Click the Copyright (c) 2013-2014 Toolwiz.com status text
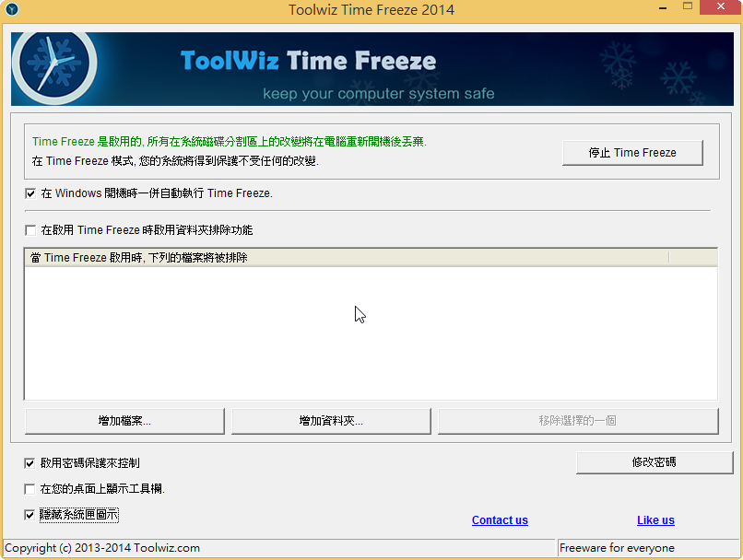 tap(102, 548)
